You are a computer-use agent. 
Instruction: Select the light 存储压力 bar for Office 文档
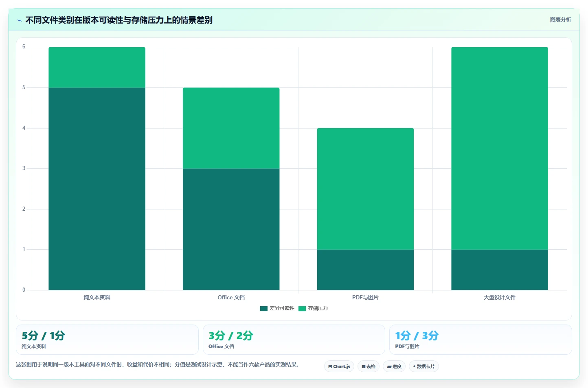tap(231, 128)
